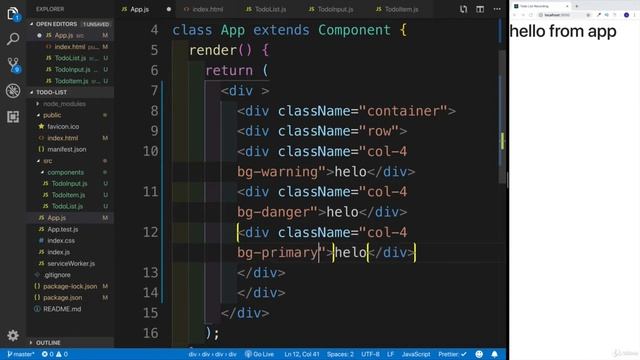Select the browser tab in Chrome window

pyautogui.click(x=542, y=6)
